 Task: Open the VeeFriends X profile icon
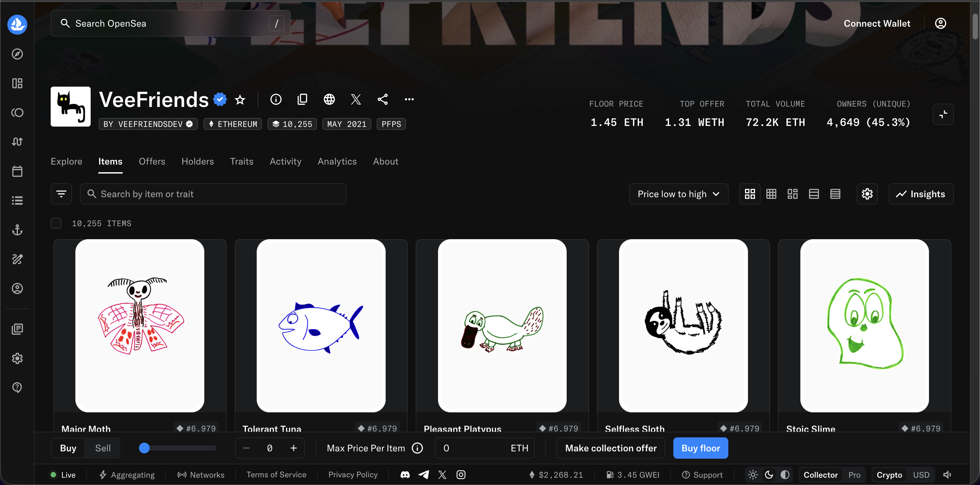point(356,100)
